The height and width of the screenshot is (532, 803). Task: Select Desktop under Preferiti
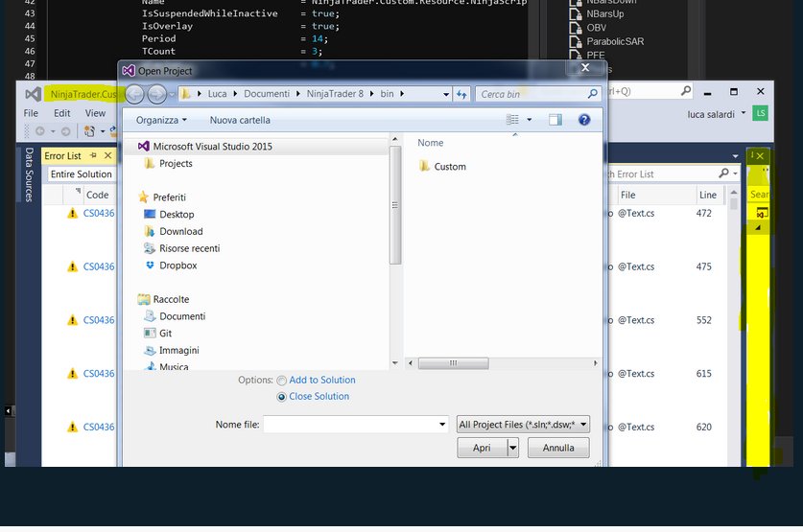pyautogui.click(x=169, y=215)
